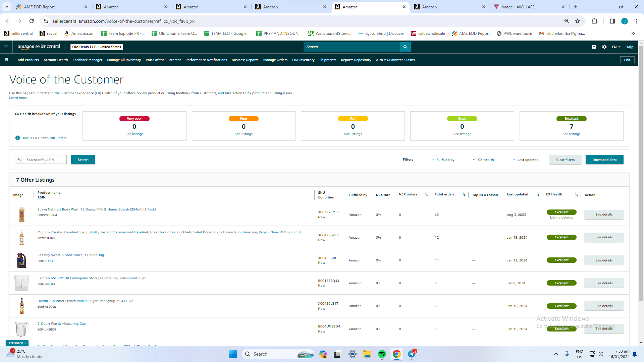
Task: Go to Manage All Inventory
Action: tap(124, 60)
